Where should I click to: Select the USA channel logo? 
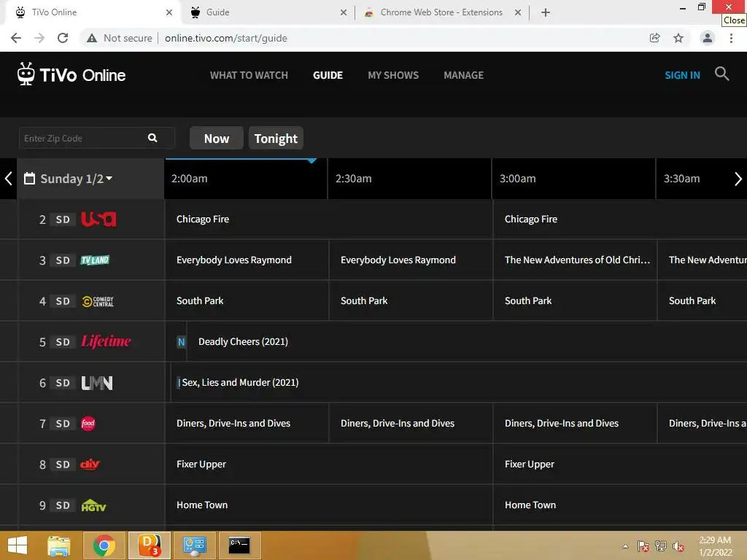98,219
